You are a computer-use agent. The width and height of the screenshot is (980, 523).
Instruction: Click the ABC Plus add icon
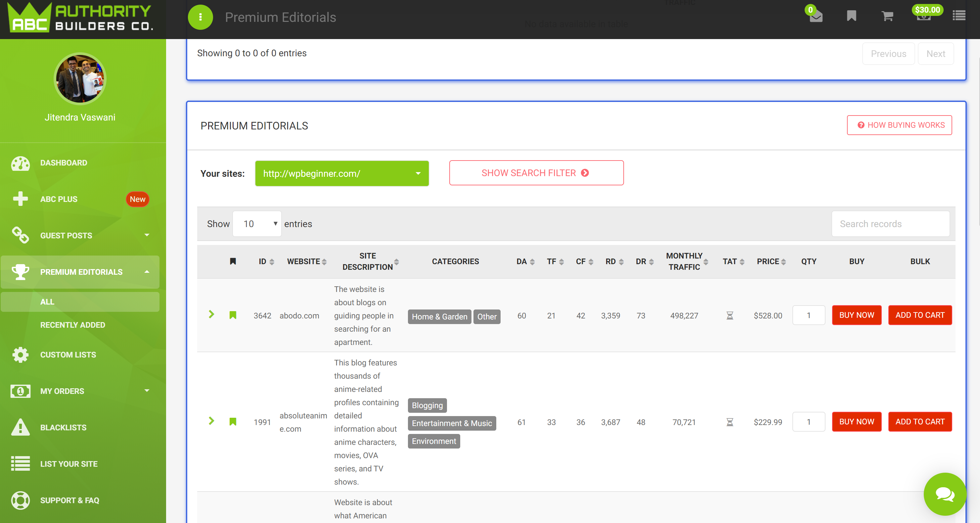point(20,199)
